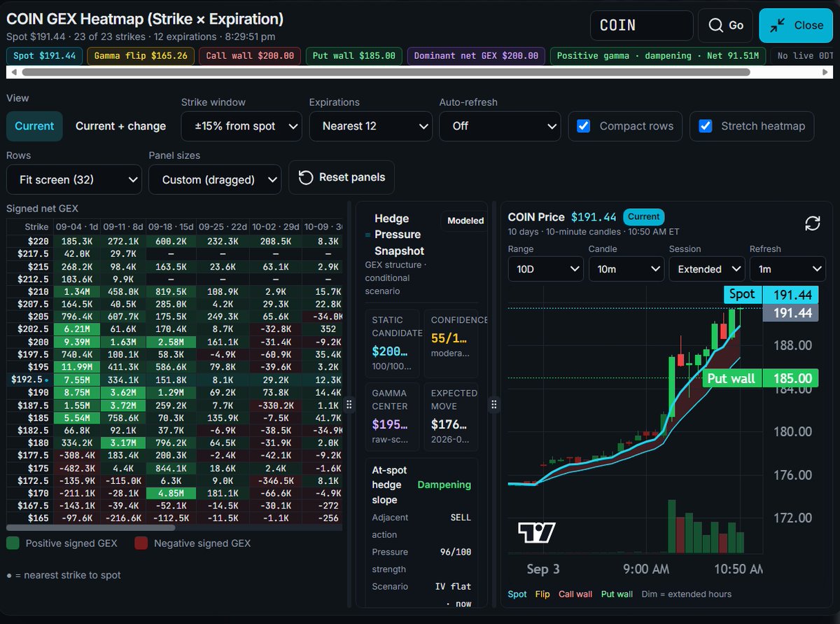Click the collapse arrows icon on Close
840x624 pixels.
click(778, 25)
